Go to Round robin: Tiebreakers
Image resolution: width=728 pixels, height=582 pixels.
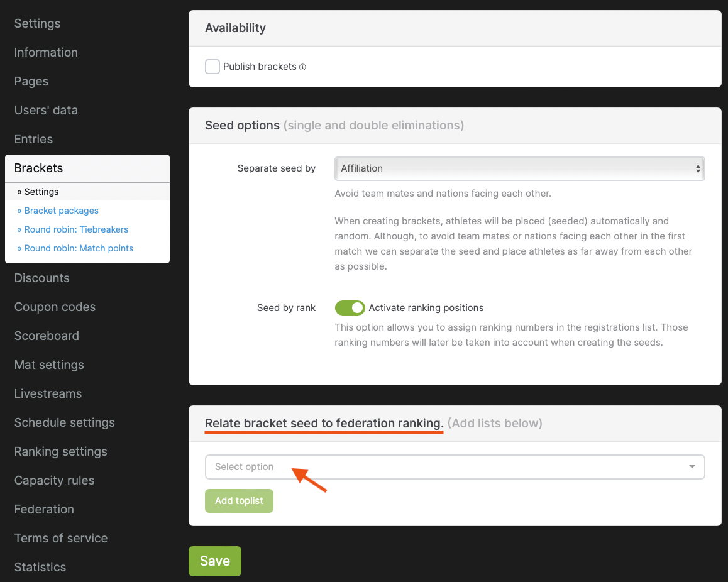[x=72, y=229]
